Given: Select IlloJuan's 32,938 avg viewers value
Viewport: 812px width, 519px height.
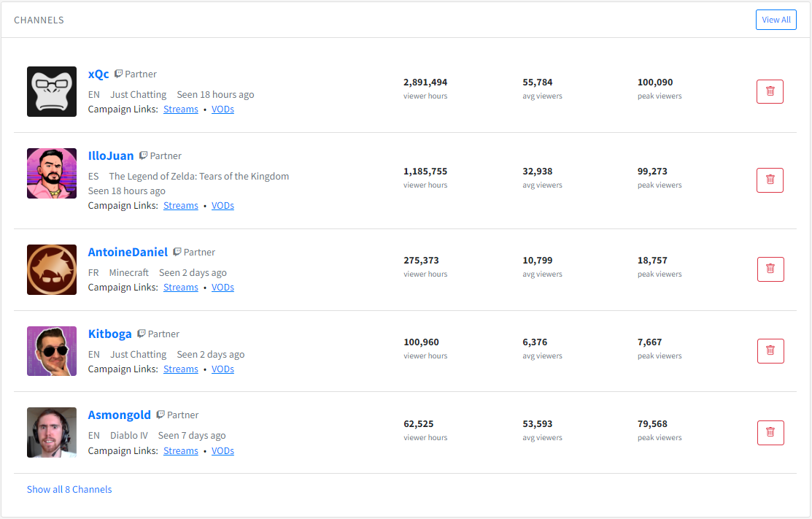Looking at the screenshot, I should [538, 172].
